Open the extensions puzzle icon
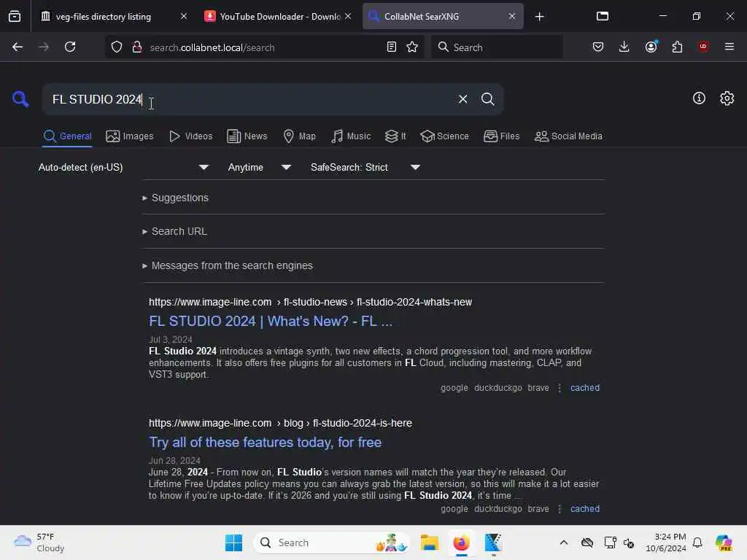 677,47
